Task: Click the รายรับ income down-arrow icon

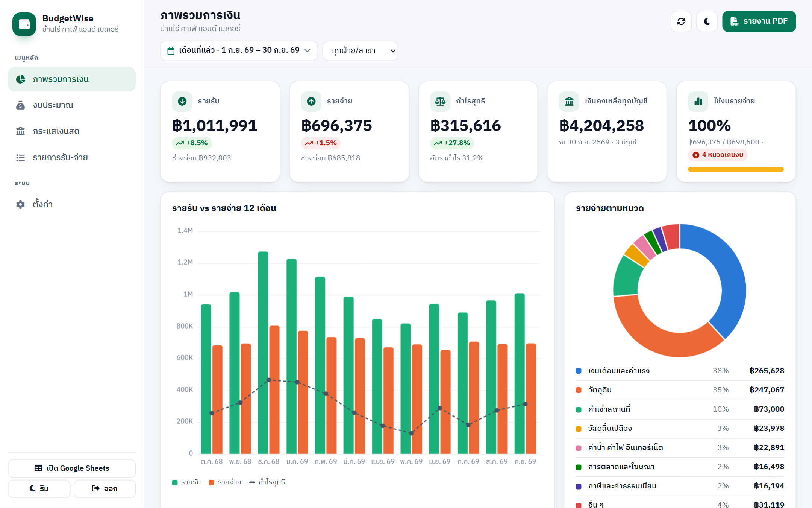Action: pos(182,101)
